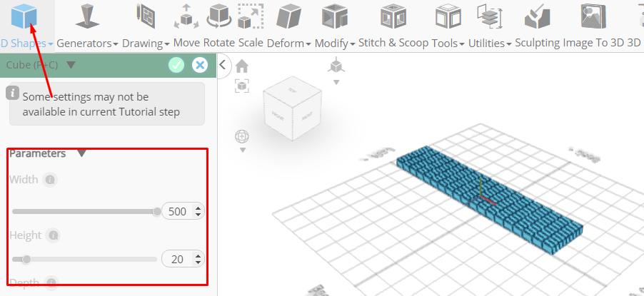Click the Image To 3D icon
Image resolution: width=644 pixels, height=296 pixels.
[x=593, y=16]
